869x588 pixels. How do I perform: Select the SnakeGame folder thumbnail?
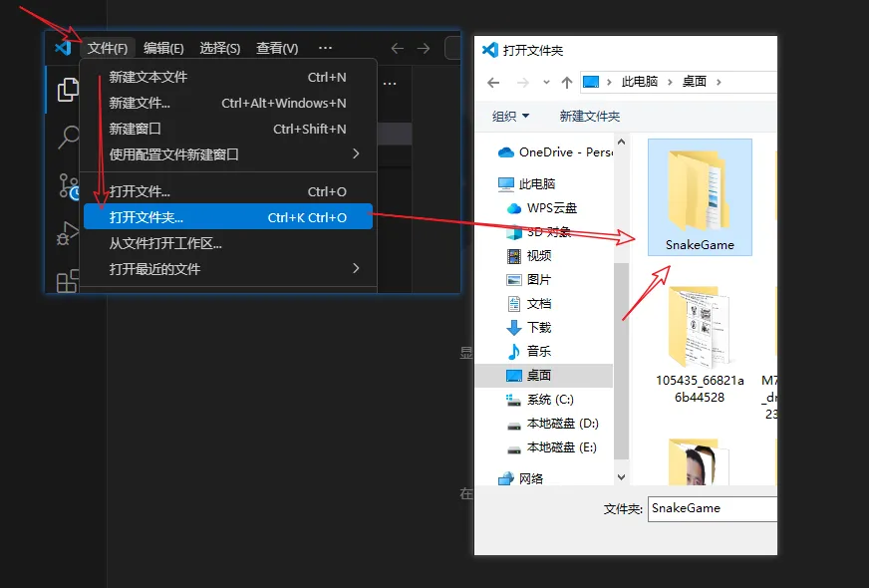tap(700, 197)
